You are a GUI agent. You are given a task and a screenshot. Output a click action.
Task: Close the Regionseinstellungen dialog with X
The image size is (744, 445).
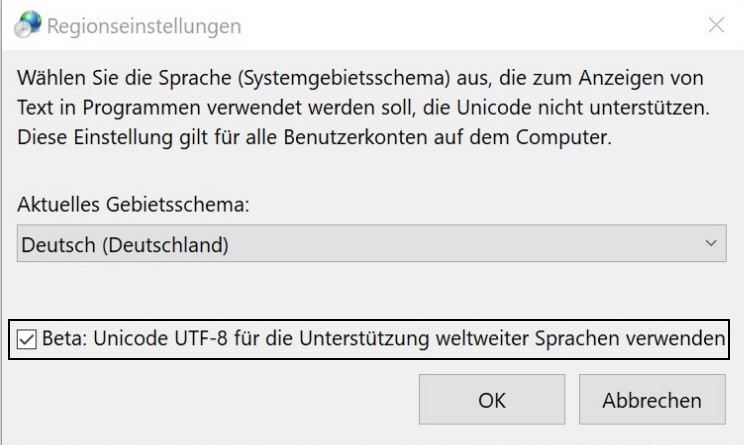click(716, 27)
